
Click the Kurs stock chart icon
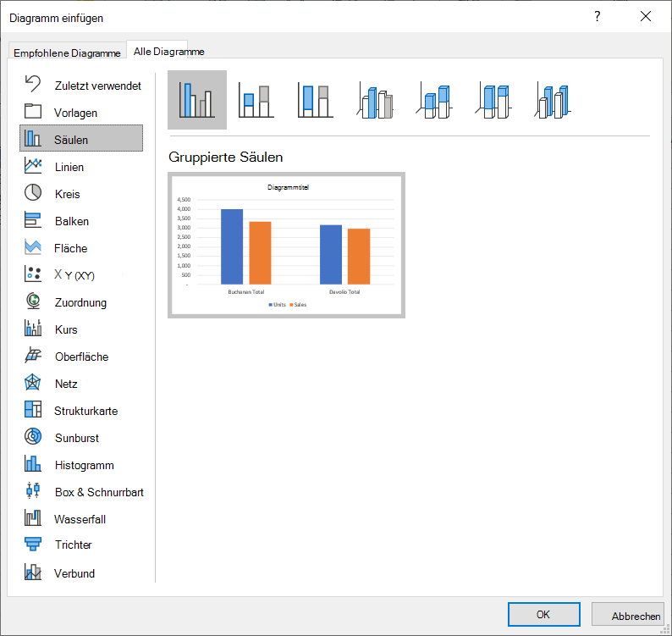(x=33, y=328)
